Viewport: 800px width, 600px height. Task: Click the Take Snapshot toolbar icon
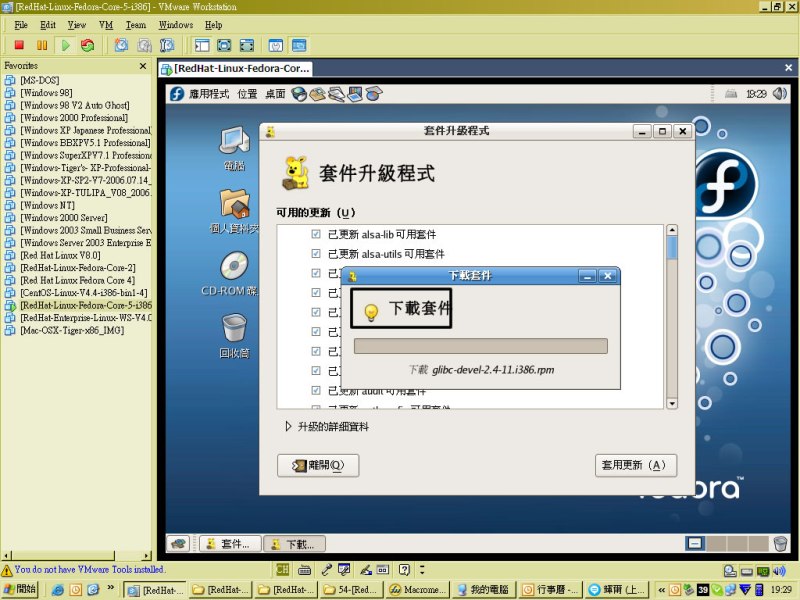tap(121, 45)
